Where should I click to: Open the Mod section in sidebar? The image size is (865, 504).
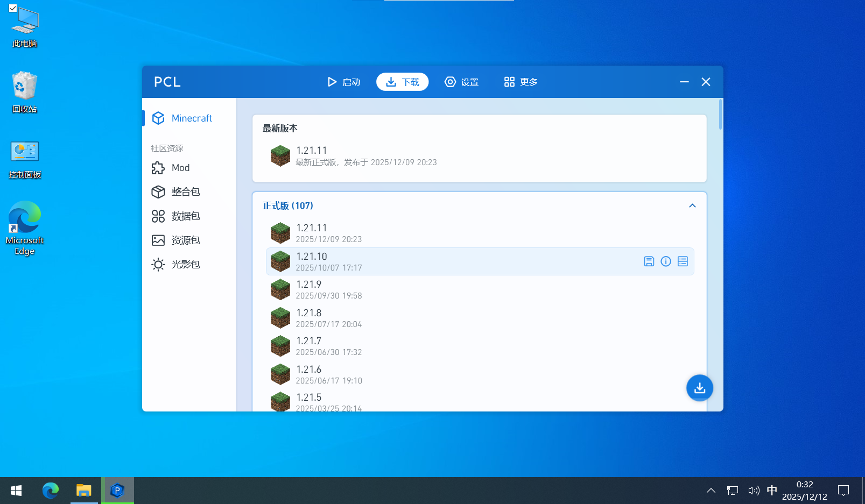click(x=180, y=168)
